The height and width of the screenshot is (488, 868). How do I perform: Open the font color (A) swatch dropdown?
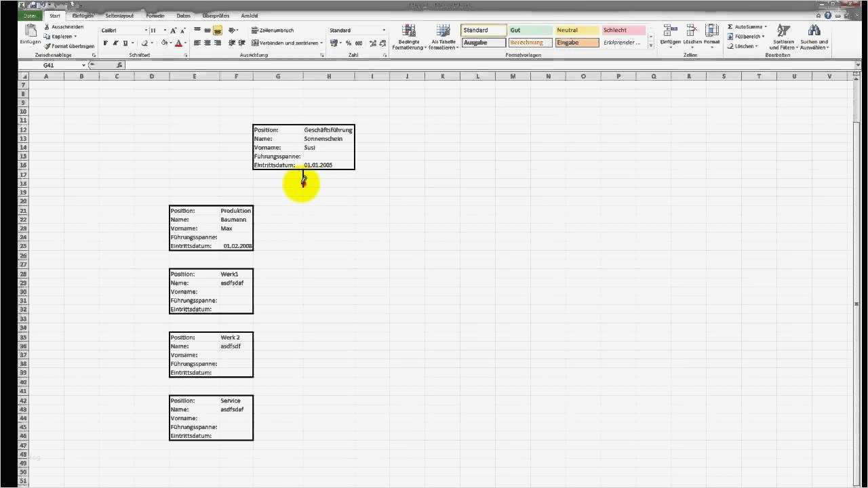tap(186, 43)
